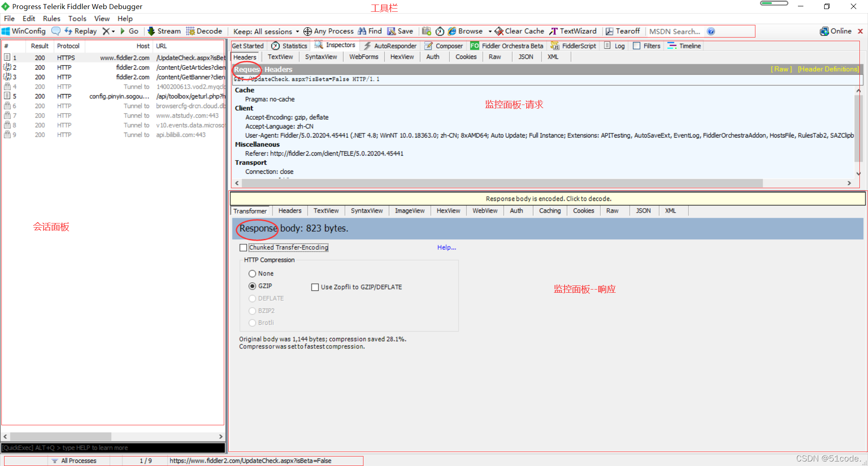Open the Statistics tab
868x466 pixels.
(289, 46)
